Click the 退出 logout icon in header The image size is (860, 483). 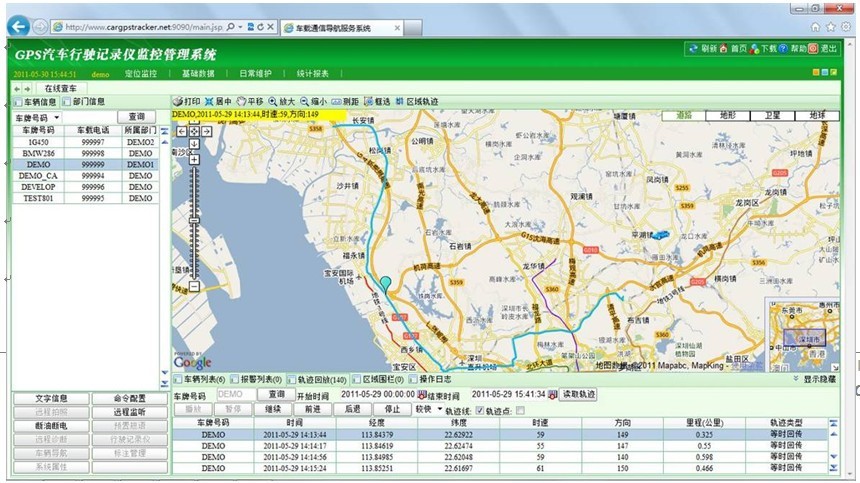tap(813, 49)
